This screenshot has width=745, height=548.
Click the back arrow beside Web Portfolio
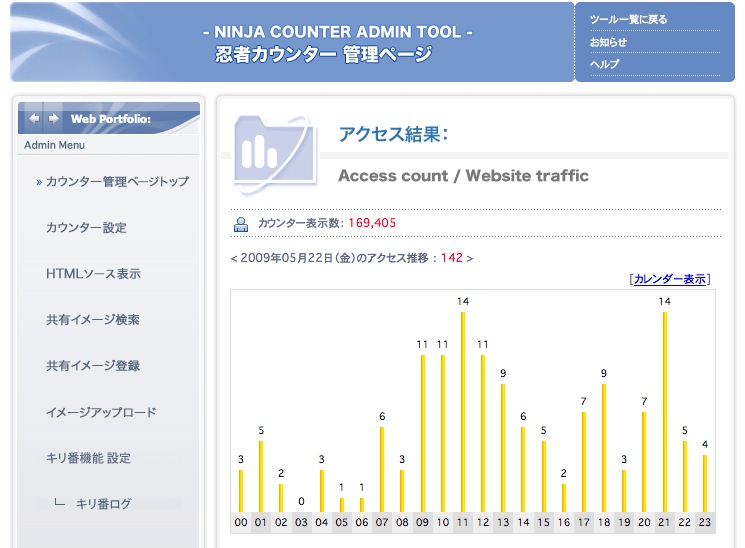(34, 118)
